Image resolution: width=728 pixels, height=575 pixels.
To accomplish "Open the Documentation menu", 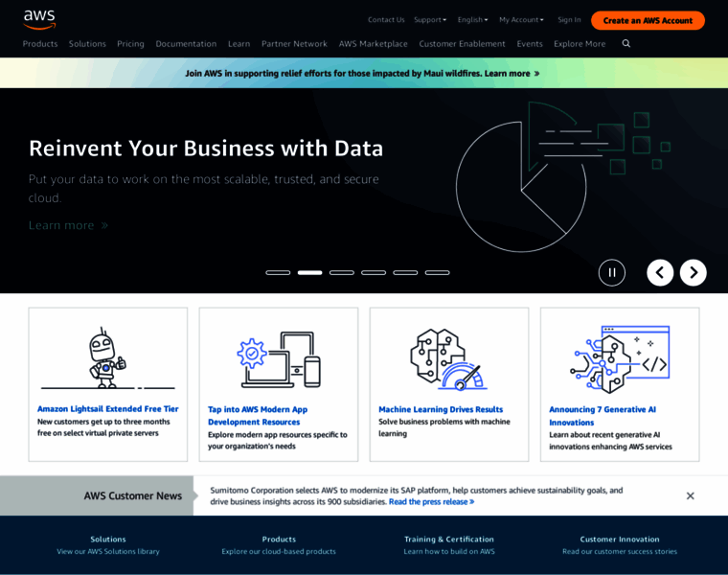I will point(186,44).
